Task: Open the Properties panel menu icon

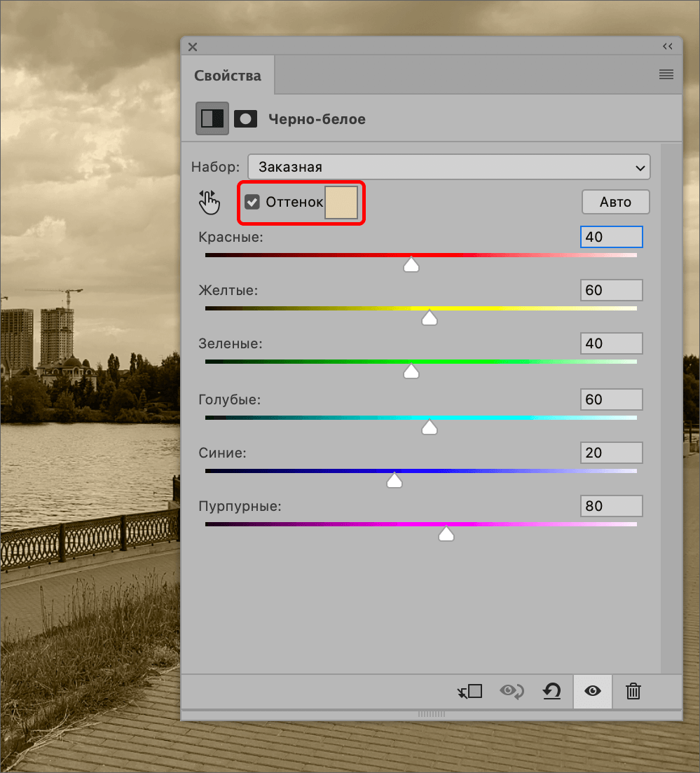Action: (666, 75)
